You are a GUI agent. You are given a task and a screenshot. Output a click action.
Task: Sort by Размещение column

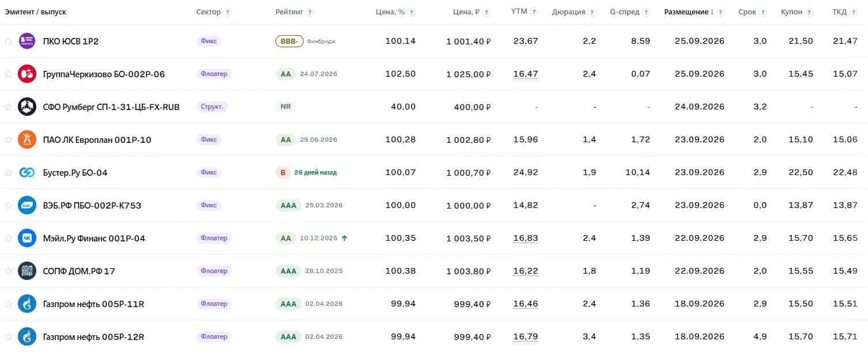(689, 12)
